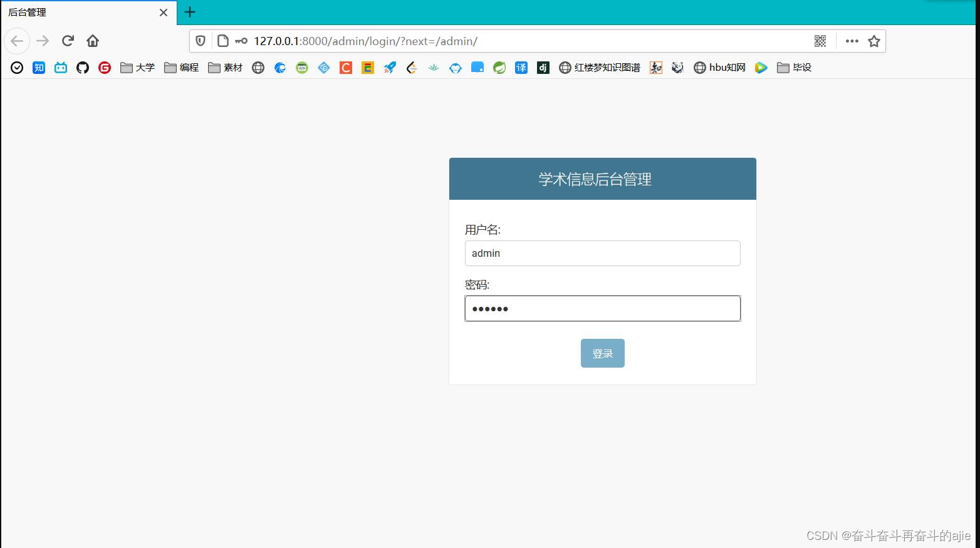The image size is (980, 548).
Task: Expand the 编程 bookmarks folder
Action: coord(182,68)
